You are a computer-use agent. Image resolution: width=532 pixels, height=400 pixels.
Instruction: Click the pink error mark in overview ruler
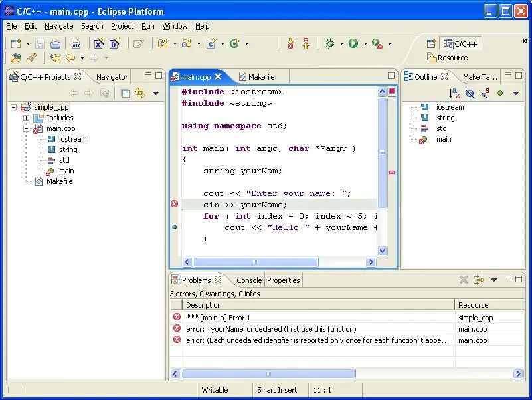392,173
